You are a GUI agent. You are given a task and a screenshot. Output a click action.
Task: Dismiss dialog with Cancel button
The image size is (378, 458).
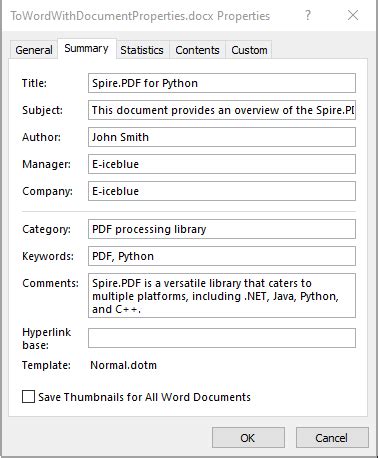pos(332,438)
